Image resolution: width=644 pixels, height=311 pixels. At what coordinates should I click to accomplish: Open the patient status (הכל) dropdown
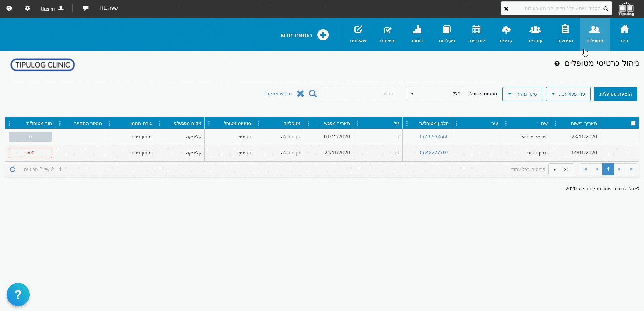pos(435,94)
